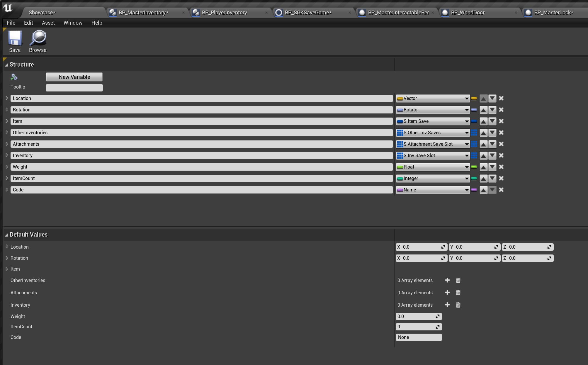Add element to Inventory array default
The width and height of the screenshot is (588, 365).
(447, 305)
